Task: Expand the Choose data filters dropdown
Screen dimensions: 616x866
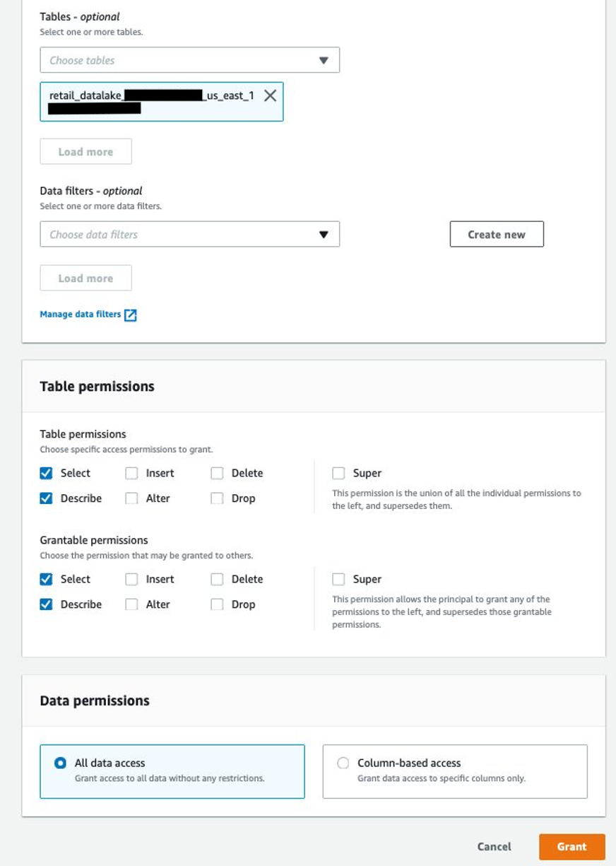Action: [324, 234]
